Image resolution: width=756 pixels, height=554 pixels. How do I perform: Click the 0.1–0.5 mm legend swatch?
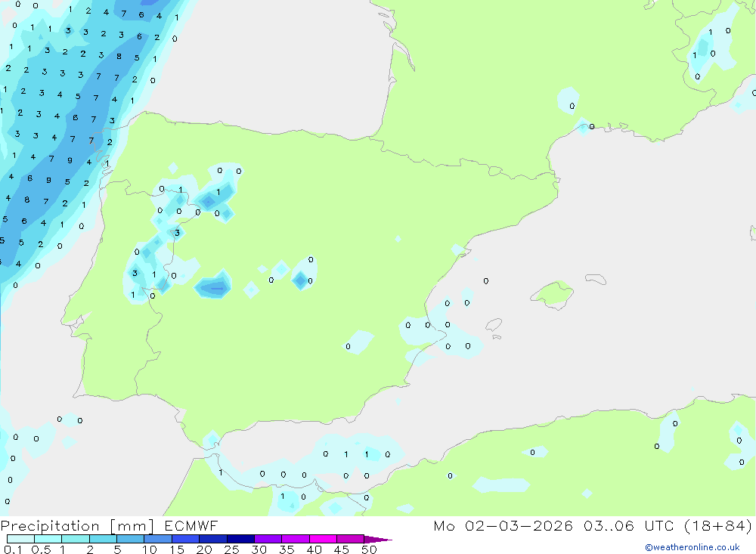(x=20, y=539)
